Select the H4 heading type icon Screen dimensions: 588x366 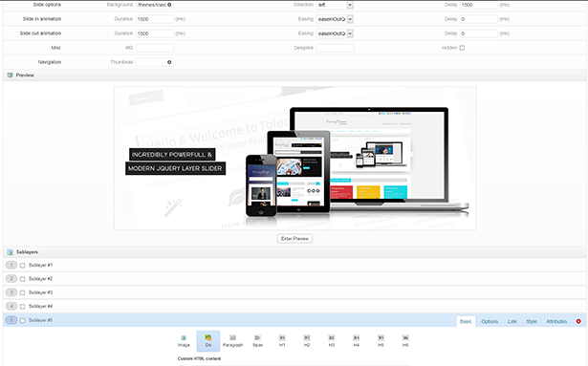[357, 341]
